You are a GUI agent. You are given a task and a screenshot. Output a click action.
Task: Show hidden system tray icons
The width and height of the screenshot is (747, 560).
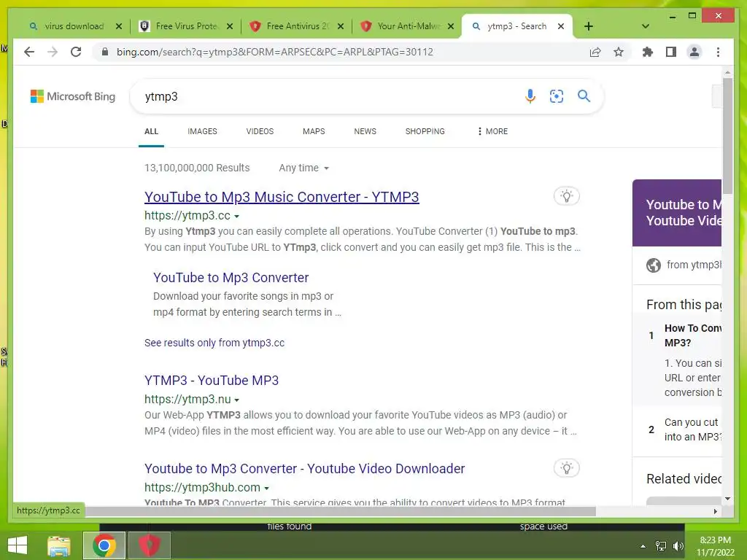pyautogui.click(x=643, y=546)
